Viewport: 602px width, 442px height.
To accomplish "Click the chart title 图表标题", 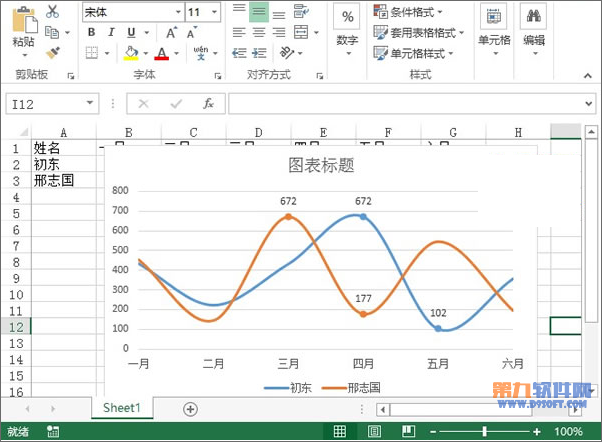I will tap(320, 165).
